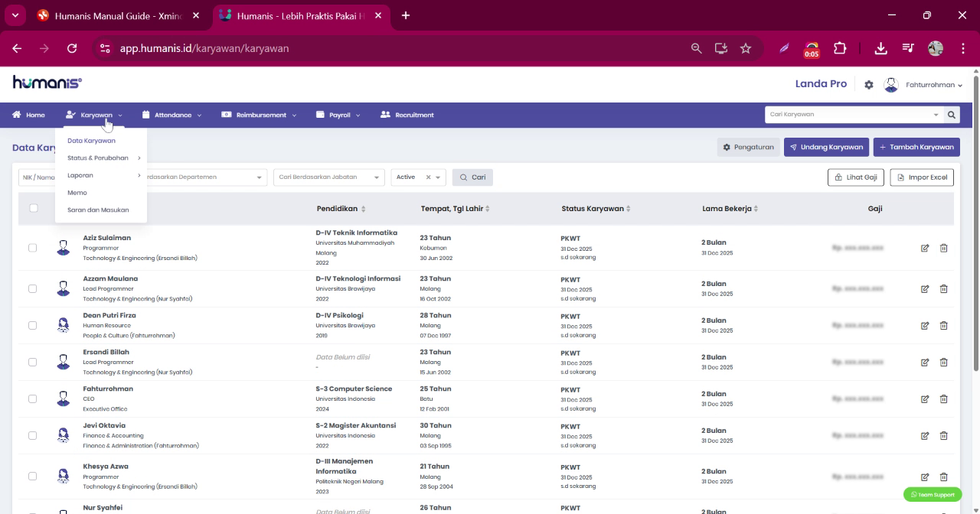
Task: Edit Dean Putri Firza's record
Action: (x=925, y=325)
